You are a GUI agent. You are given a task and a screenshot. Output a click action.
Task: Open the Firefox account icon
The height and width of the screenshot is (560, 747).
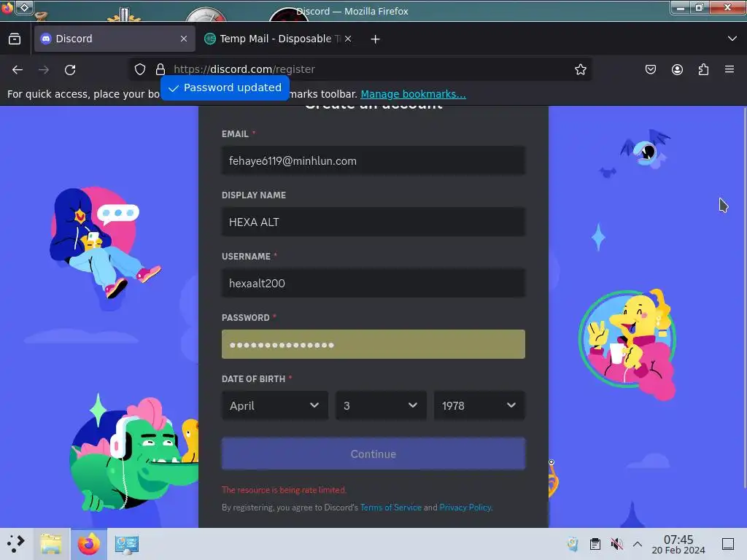[677, 69]
